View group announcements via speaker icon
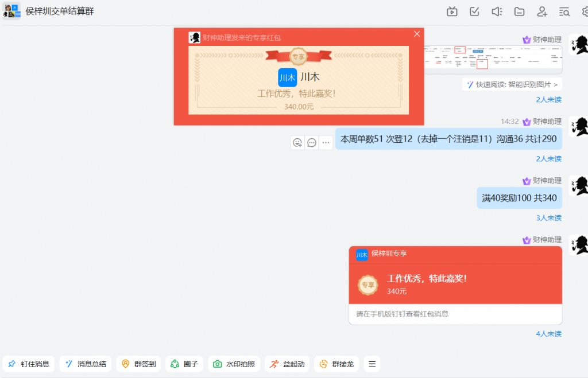This screenshot has width=588, height=378. 497,11
